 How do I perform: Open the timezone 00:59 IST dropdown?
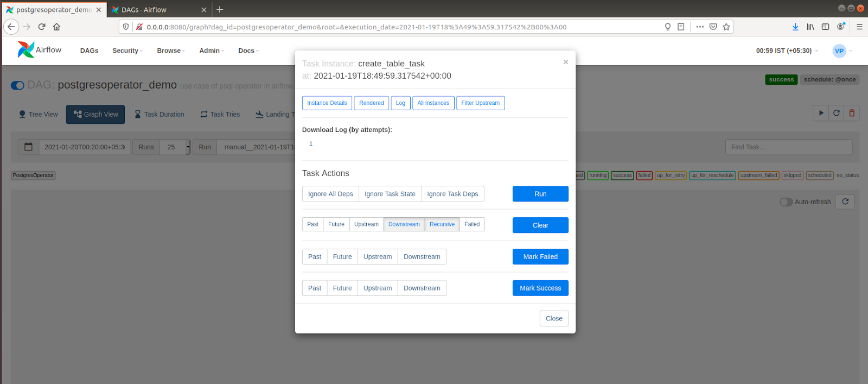pyautogui.click(x=787, y=51)
